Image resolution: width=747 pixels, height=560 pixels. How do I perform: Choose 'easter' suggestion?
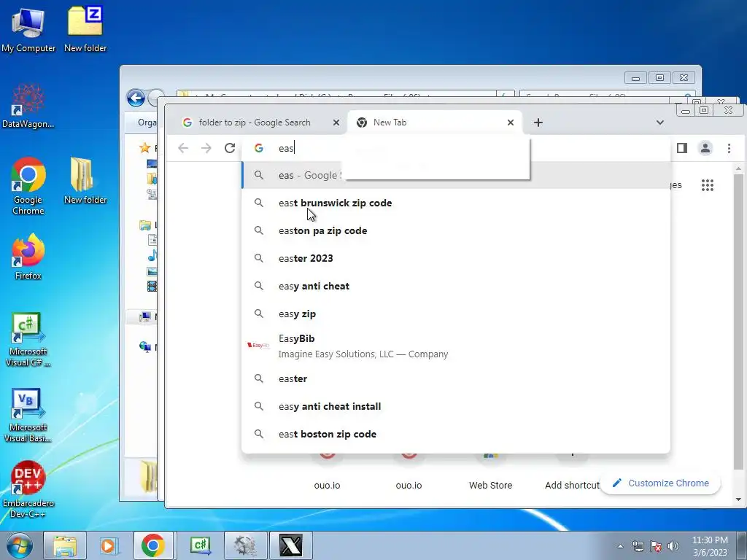point(456,378)
